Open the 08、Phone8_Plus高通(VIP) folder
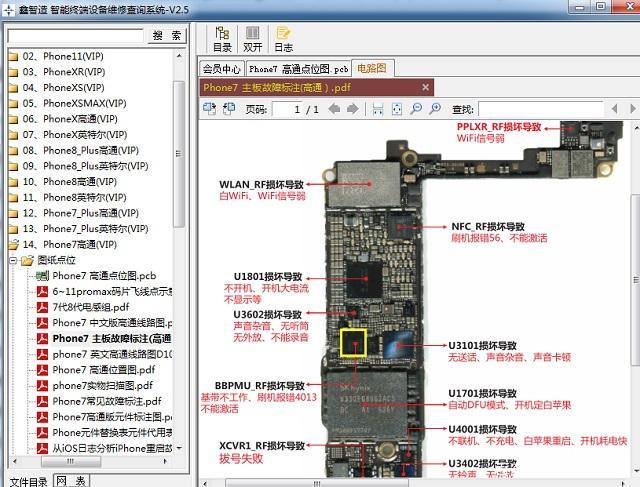640x487 pixels. point(80,150)
